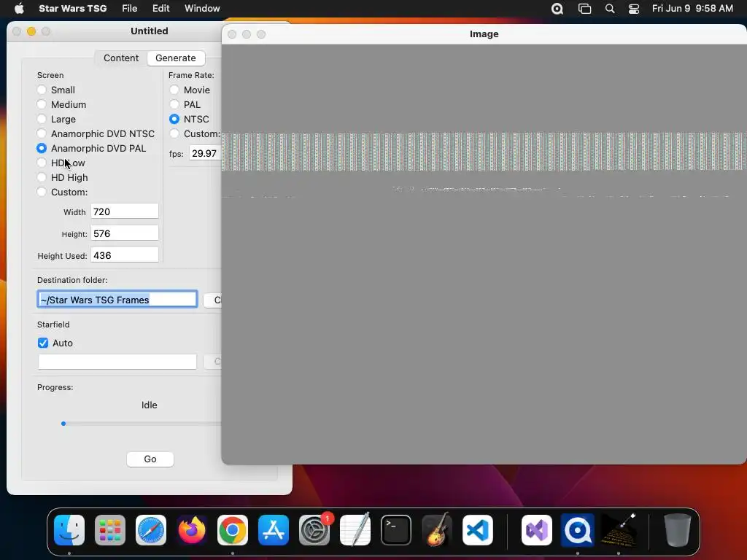747x560 pixels.
Task: Open the Star Wars TSG app menu
Action: tap(73, 8)
